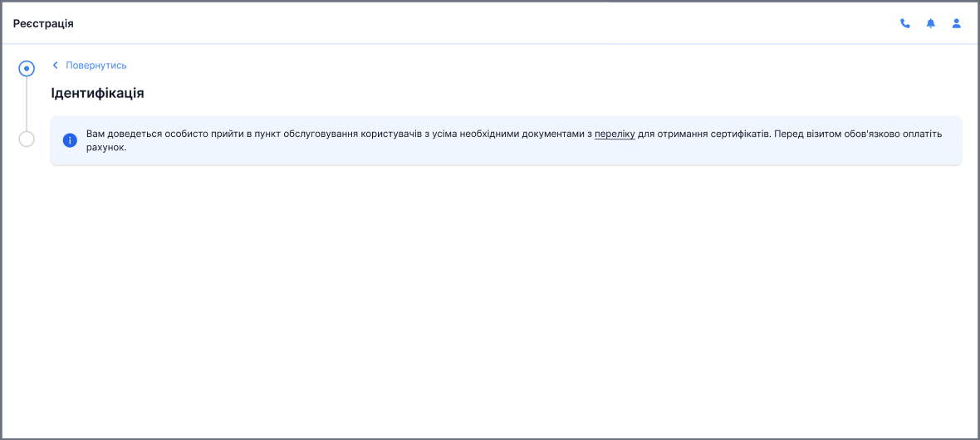This screenshot has height=440, width=980.
Task: Click the Реєстрація page title
Action: coord(43,23)
